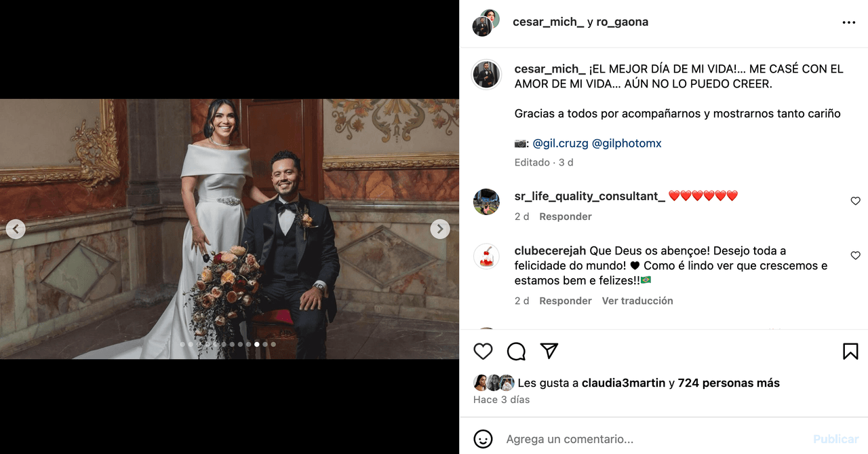The image size is (868, 454).
Task: Open post options via the three-dot menu
Action: 848,22
